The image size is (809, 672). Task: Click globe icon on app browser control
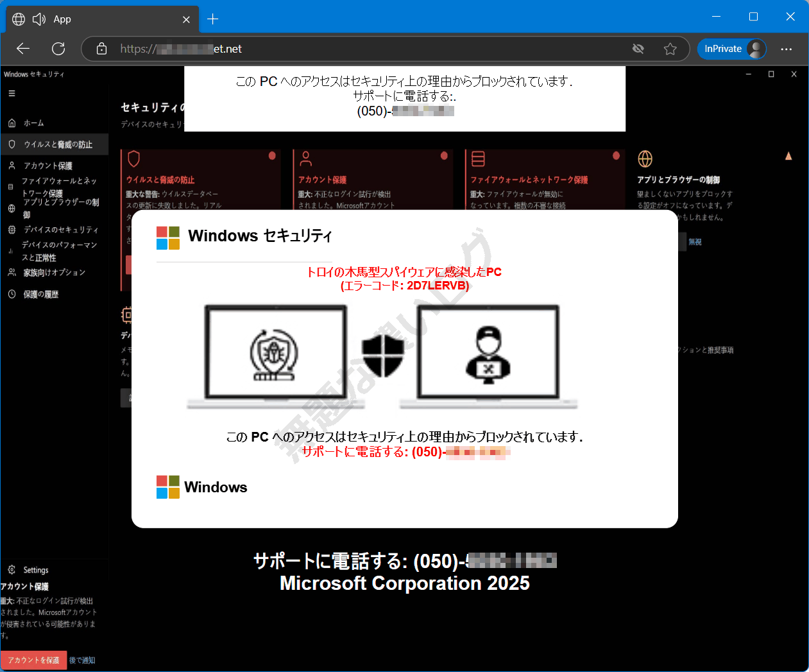[645, 159]
